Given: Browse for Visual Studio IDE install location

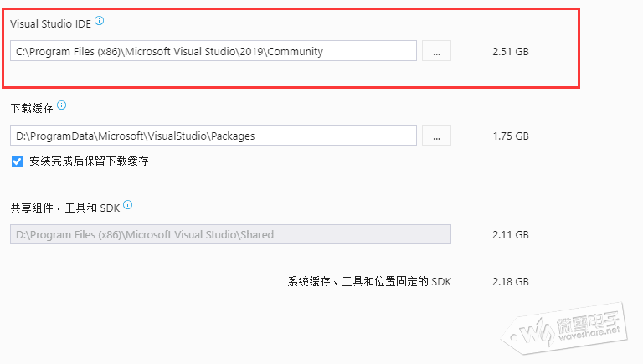Looking at the screenshot, I should 436,51.
